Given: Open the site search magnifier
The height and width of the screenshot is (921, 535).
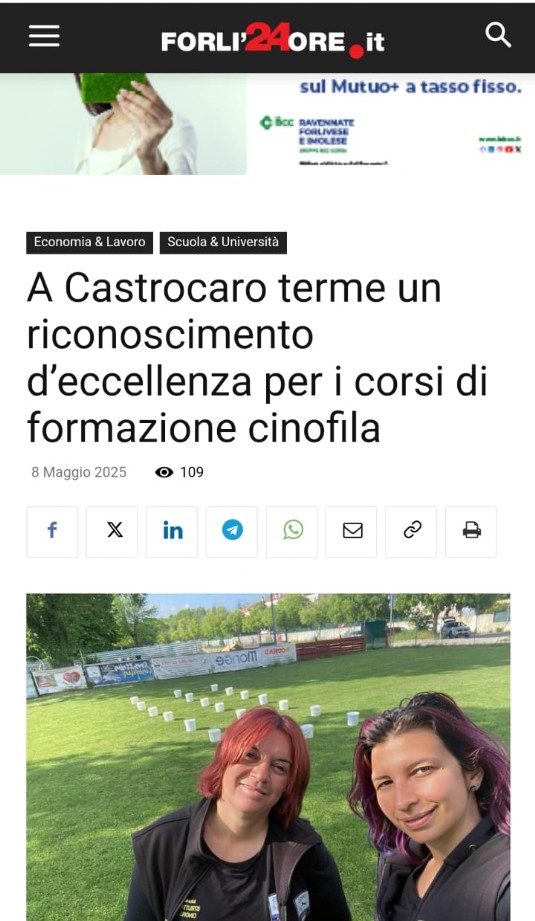Looking at the screenshot, I should coord(498,35).
